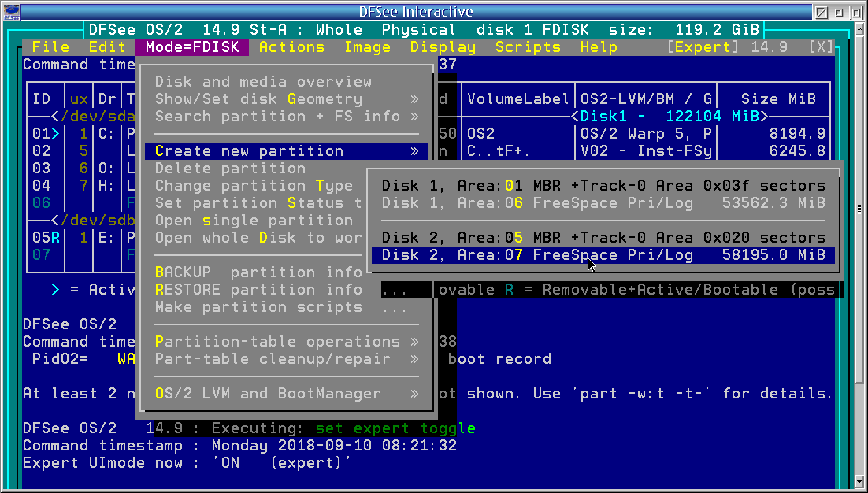Choose Open single partition
This screenshot has width=868, height=493.
coord(254,221)
